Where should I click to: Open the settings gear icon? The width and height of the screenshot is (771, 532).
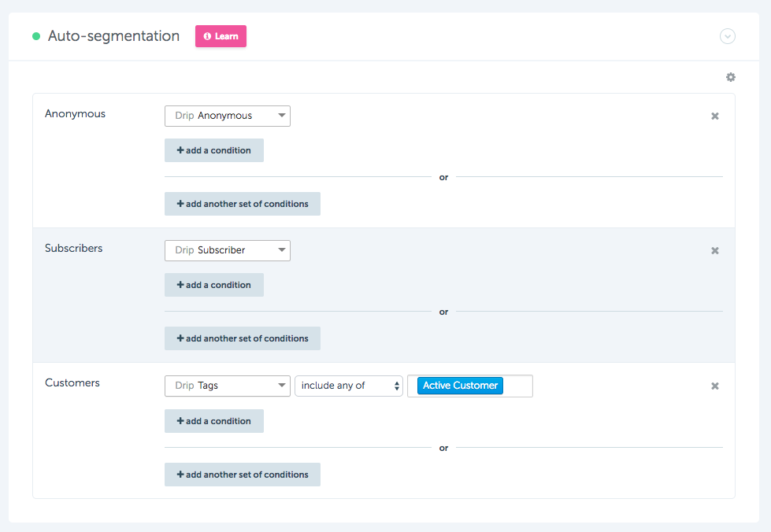click(731, 77)
